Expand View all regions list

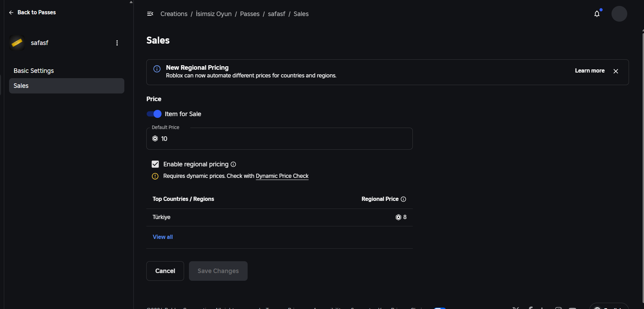[163, 237]
